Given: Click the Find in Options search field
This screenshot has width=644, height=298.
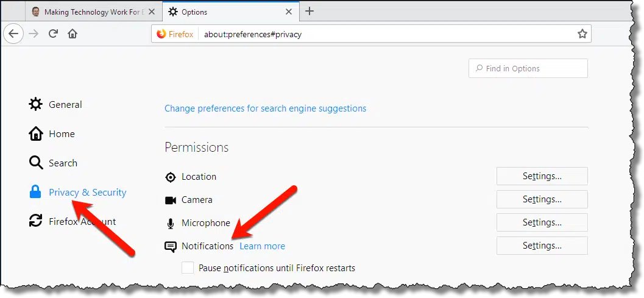Looking at the screenshot, I should click(x=528, y=68).
